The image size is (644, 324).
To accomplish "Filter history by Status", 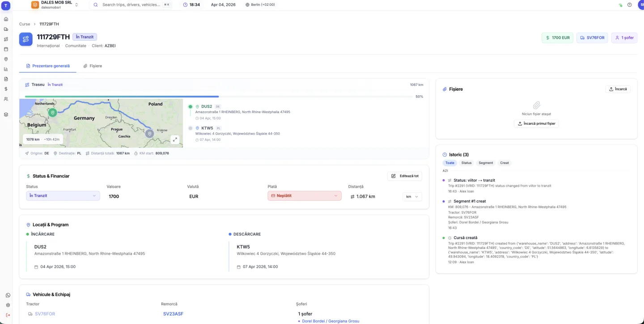I will click(466, 163).
